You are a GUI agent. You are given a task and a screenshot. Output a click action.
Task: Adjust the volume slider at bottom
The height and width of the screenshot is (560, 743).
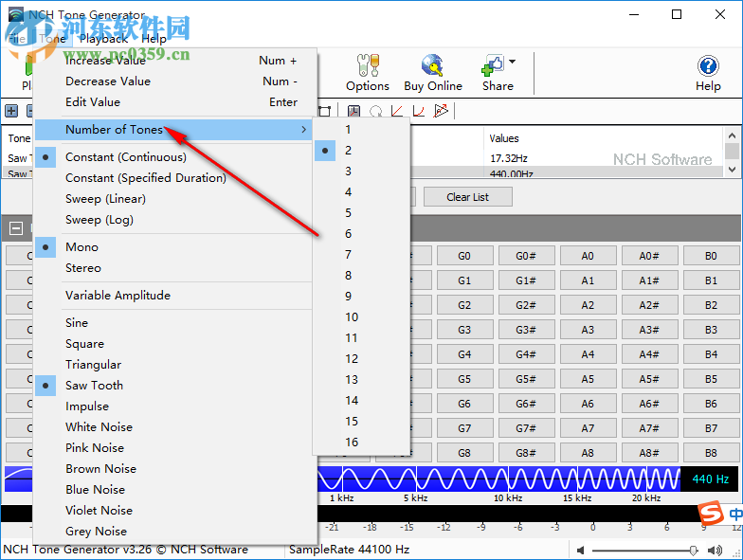693,550
